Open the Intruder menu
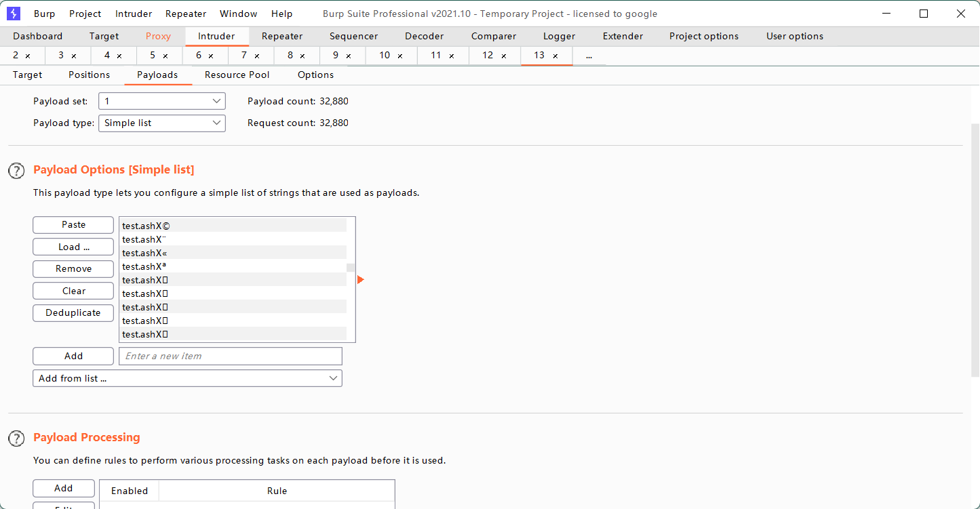 pyautogui.click(x=134, y=14)
